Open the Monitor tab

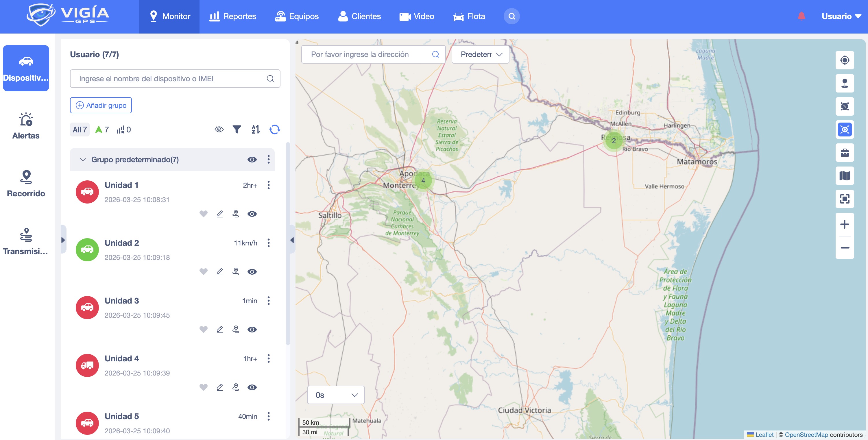click(169, 16)
